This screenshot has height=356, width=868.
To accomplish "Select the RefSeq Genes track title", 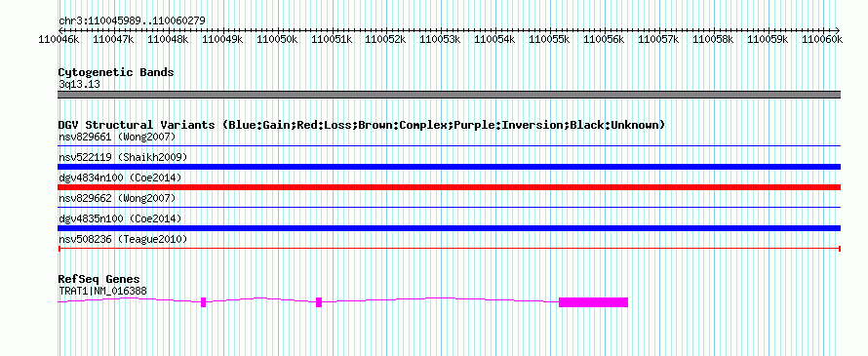I will point(99,279).
